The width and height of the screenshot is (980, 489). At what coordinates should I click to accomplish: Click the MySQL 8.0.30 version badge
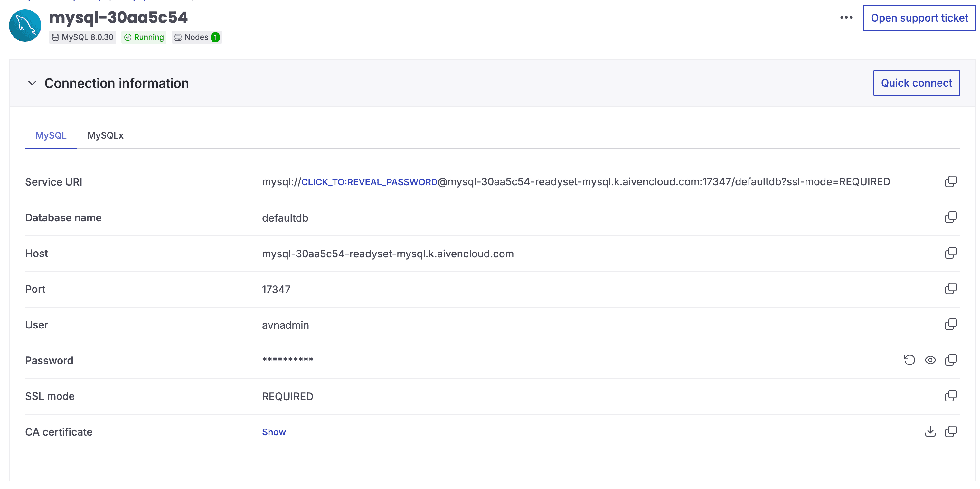pyautogui.click(x=82, y=37)
